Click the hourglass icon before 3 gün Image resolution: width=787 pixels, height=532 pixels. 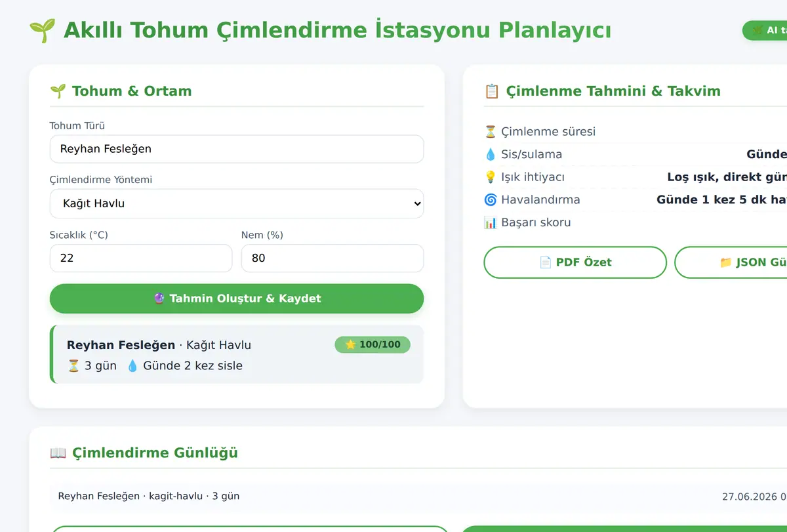tap(73, 366)
